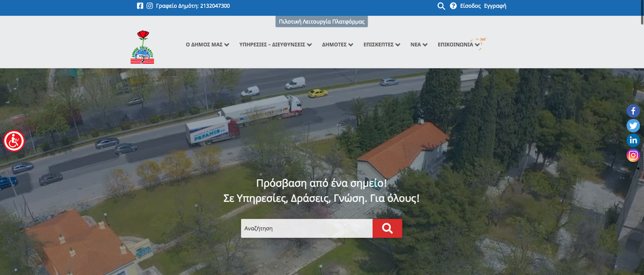Open the accessibility wheelchair widget
Screen dimensions: 644x275
(14, 141)
